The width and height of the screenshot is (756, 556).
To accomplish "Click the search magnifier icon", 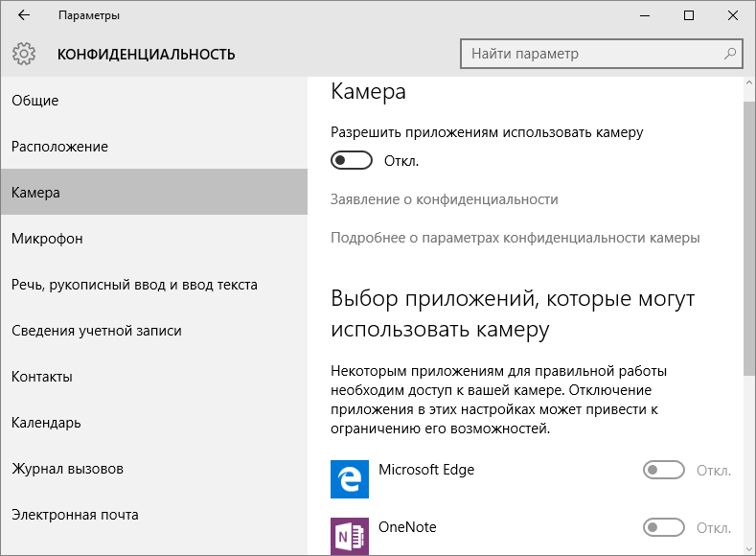I will pos(730,54).
